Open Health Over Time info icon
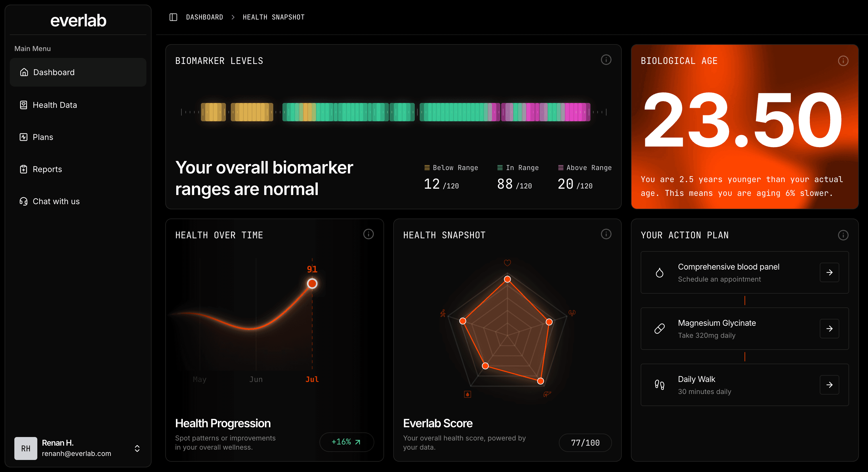The height and width of the screenshot is (472, 868). click(368, 234)
